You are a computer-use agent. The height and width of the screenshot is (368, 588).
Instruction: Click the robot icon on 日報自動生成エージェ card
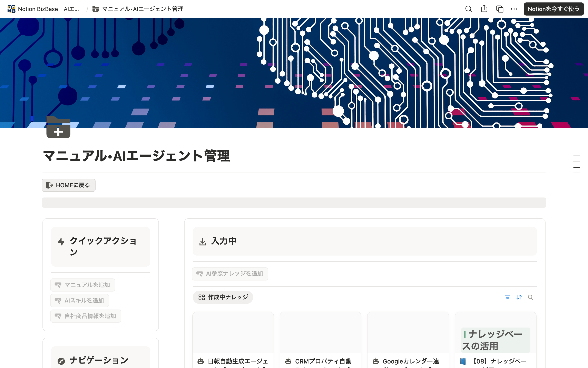pyautogui.click(x=201, y=361)
